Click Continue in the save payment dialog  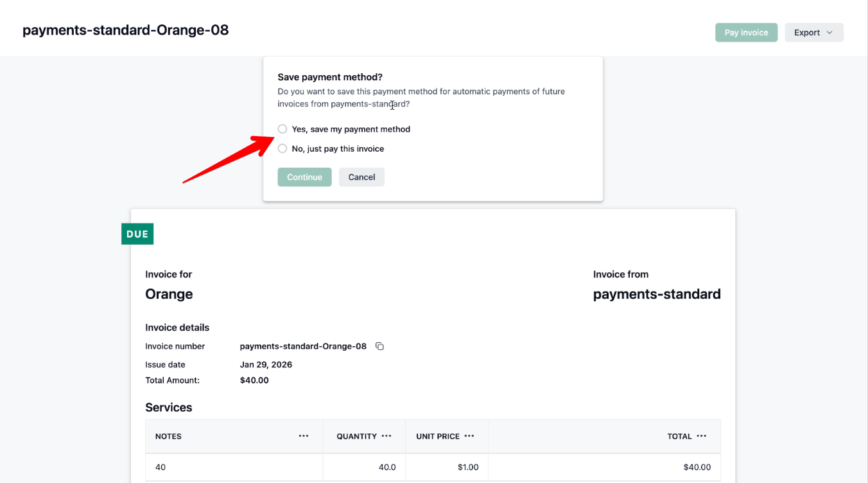coord(304,177)
